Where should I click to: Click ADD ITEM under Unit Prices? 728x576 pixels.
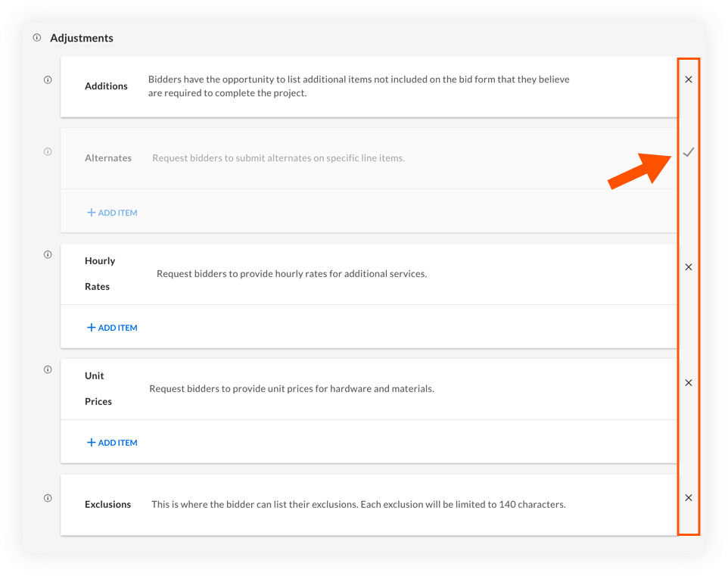coord(112,442)
